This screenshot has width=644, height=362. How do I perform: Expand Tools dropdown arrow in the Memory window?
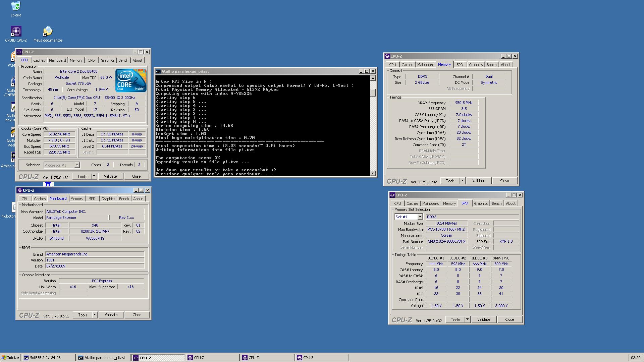(462, 181)
